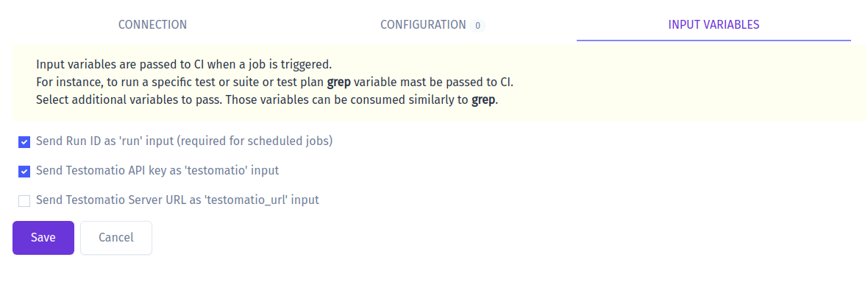This screenshot has width=868, height=299.
Task: Click the first bold grep word
Action: [x=339, y=82]
